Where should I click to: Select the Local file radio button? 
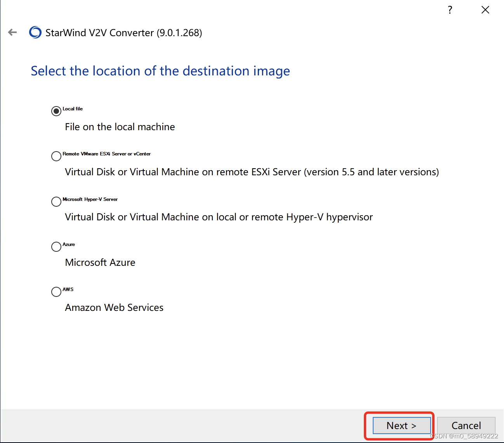[56, 111]
